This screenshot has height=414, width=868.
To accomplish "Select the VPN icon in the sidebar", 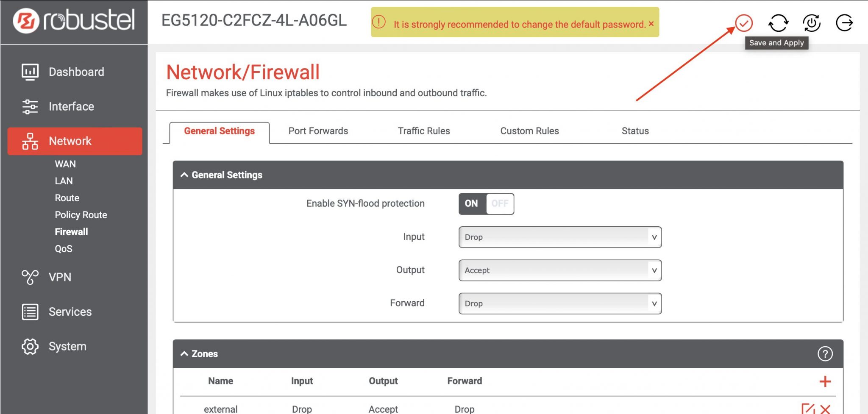I will coord(29,277).
